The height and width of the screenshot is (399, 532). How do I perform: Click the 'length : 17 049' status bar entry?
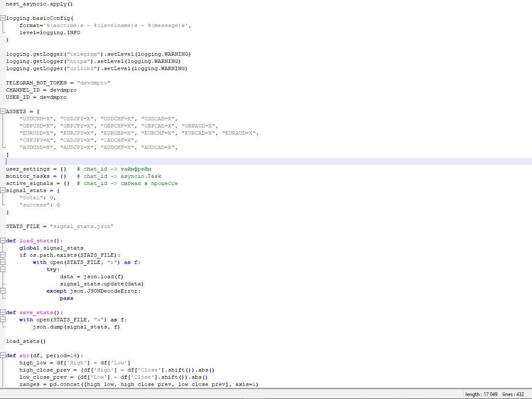pos(481,394)
